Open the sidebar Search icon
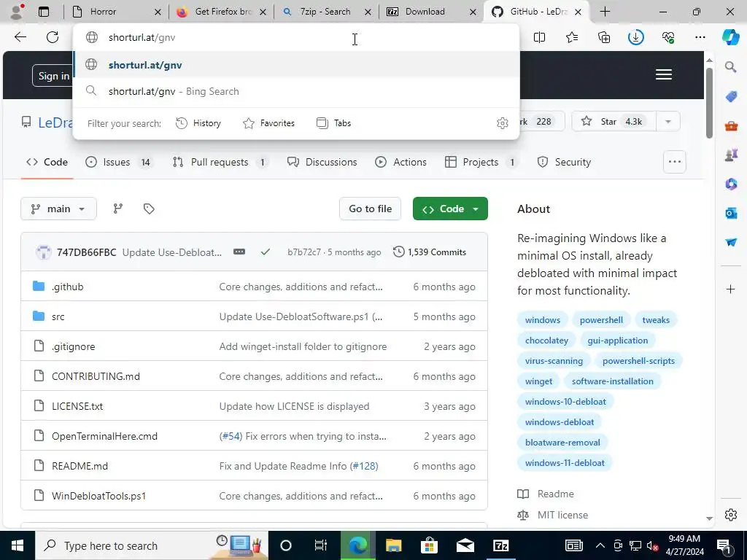 point(731,67)
